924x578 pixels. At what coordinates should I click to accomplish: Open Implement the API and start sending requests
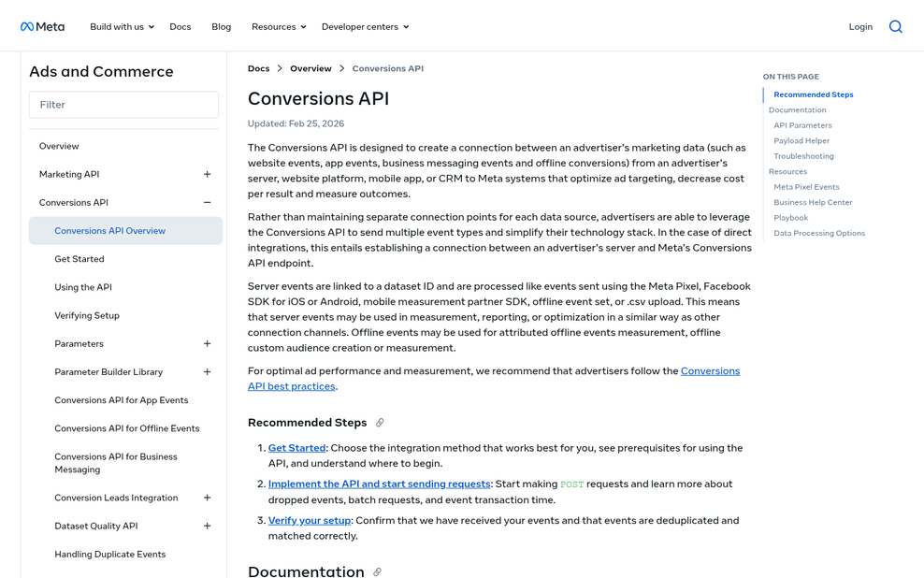(379, 484)
